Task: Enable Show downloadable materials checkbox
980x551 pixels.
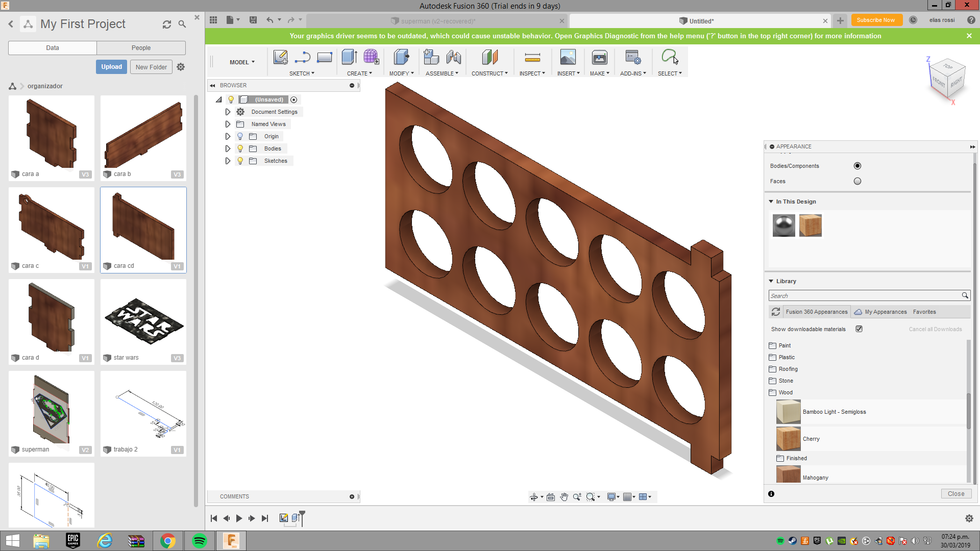Action: tap(859, 329)
